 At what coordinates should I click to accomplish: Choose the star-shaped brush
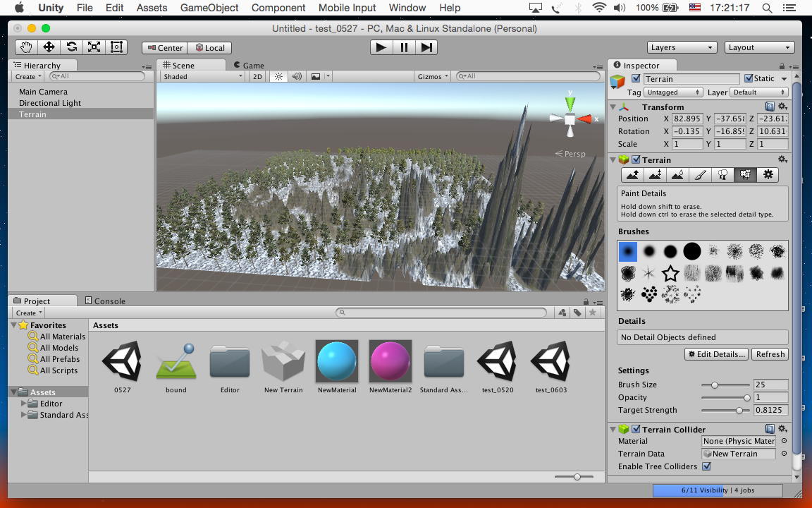(670, 273)
